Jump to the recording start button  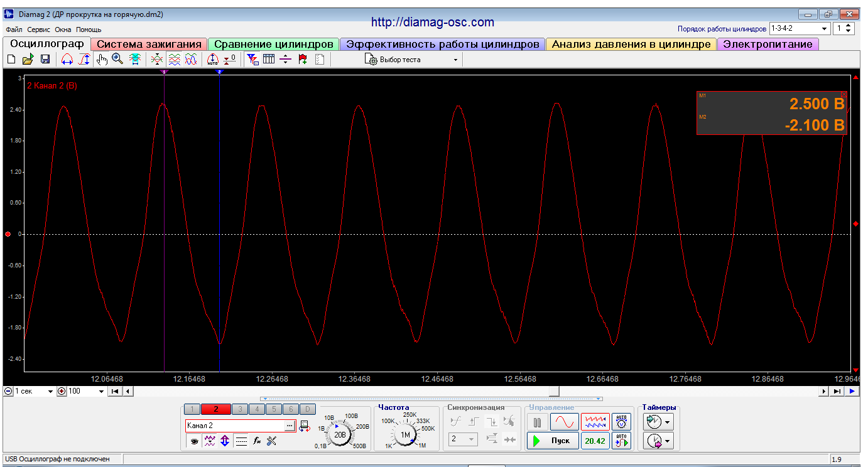click(x=115, y=391)
